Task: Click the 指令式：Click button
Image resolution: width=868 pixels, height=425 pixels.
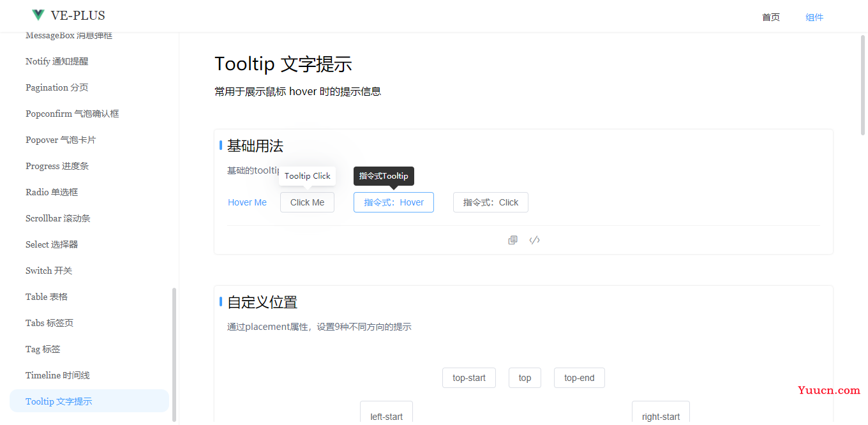Action: [491, 202]
